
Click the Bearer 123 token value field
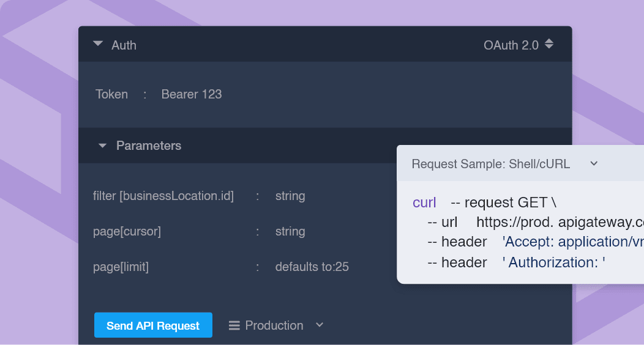(191, 94)
